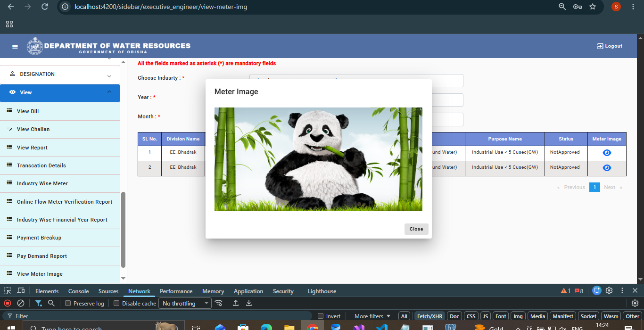
Task: Filter requests by Img type
Action: 518,316
